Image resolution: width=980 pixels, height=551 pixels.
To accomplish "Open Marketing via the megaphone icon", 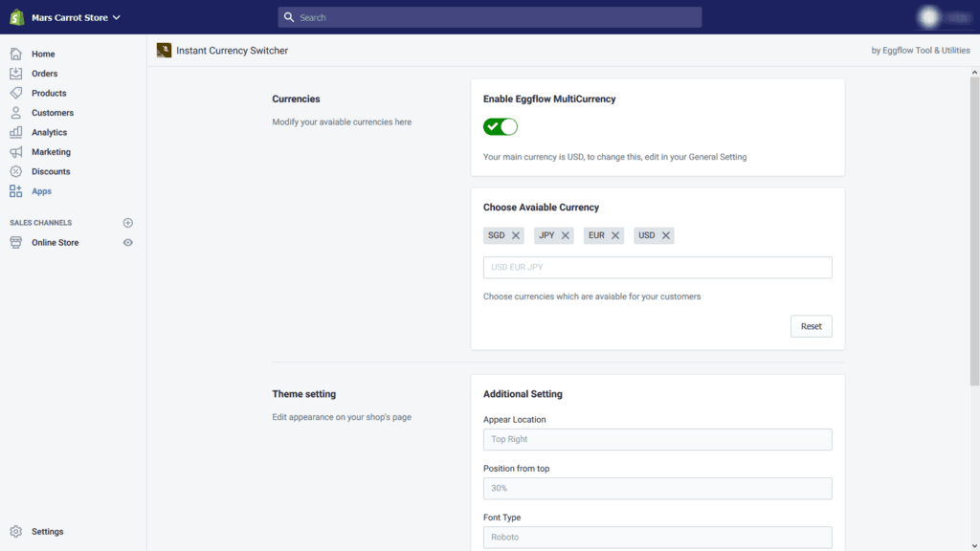I will pos(15,152).
